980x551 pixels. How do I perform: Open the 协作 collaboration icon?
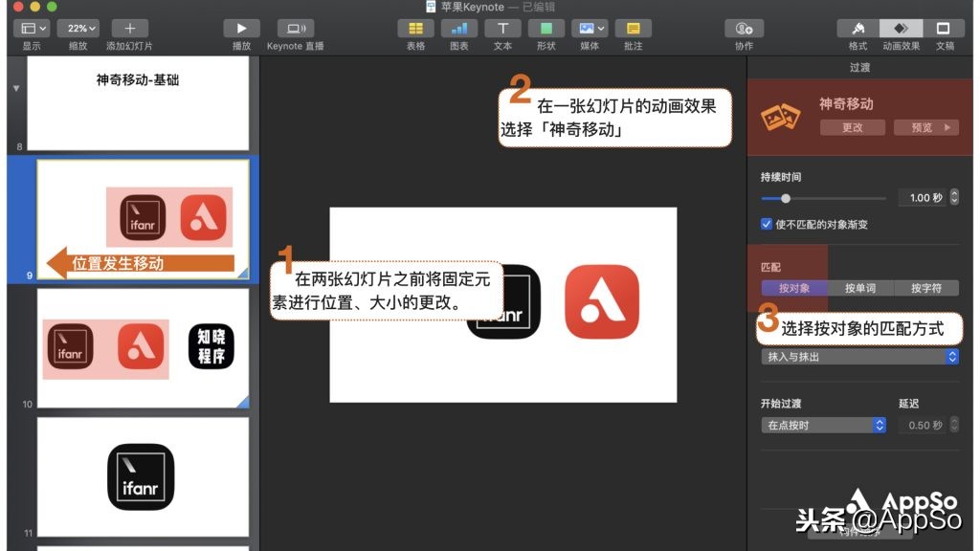(x=744, y=28)
